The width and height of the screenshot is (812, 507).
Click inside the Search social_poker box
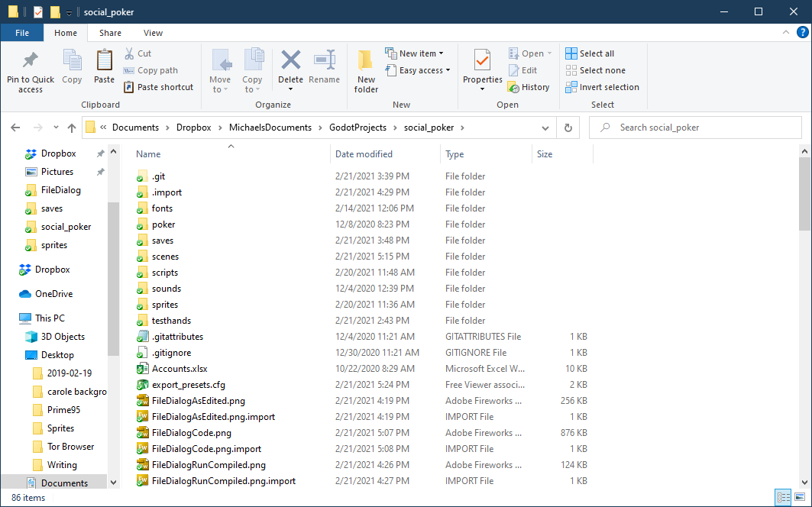coord(695,127)
